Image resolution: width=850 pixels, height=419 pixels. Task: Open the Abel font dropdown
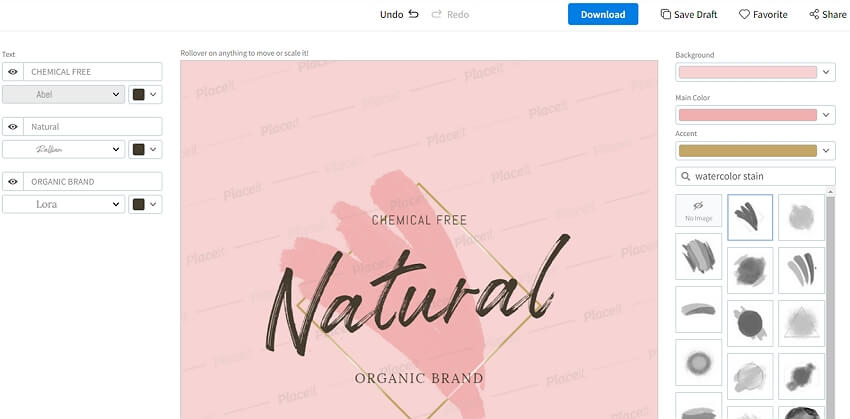[x=63, y=94]
